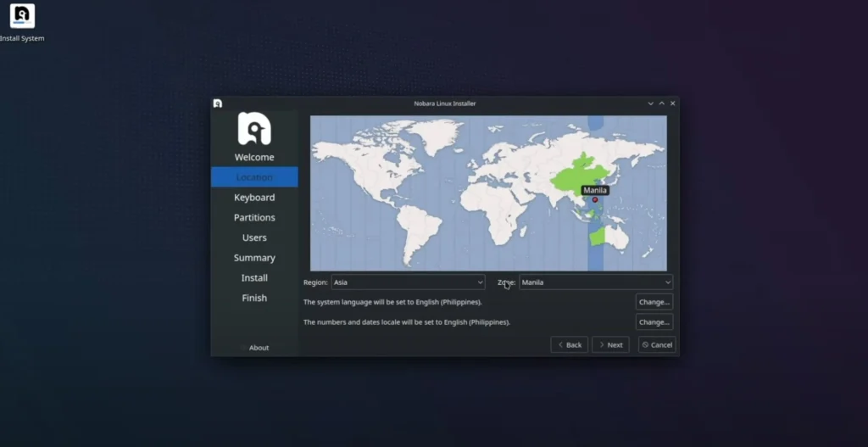
Task: Select the Users step in the sidebar
Action: click(x=254, y=238)
